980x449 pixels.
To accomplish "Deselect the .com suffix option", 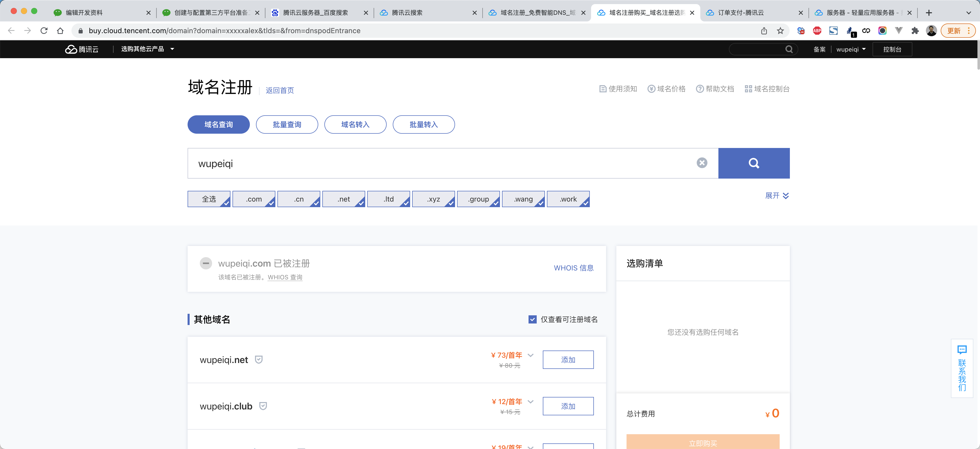I will pos(254,199).
